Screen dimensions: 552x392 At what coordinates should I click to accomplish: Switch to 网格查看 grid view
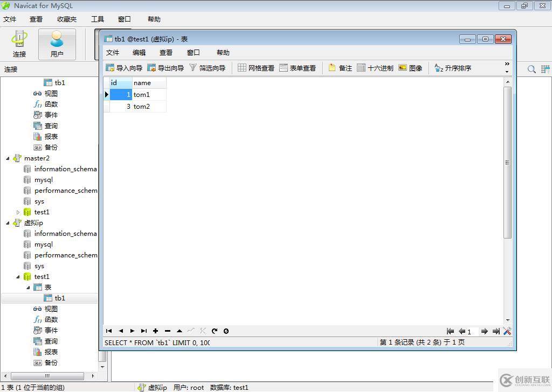pyautogui.click(x=256, y=68)
